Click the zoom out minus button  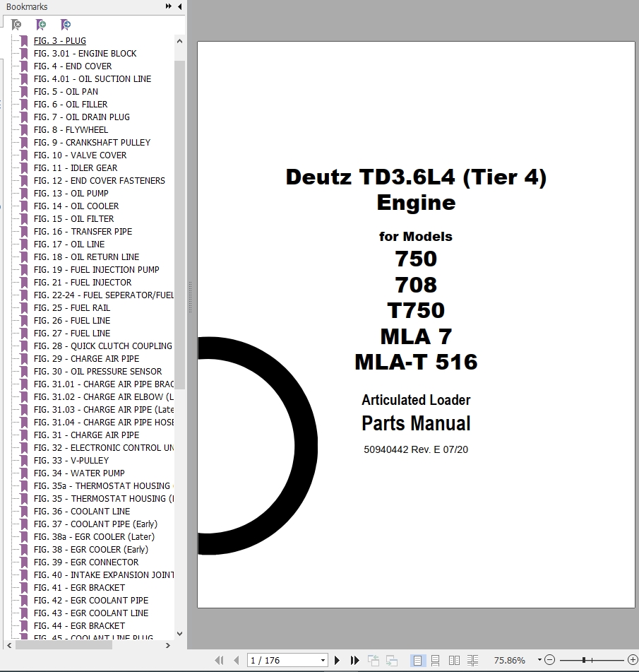550,660
